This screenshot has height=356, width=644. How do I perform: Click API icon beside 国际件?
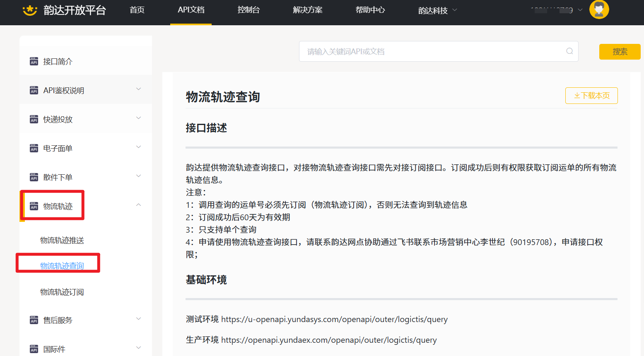tap(34, 349)
